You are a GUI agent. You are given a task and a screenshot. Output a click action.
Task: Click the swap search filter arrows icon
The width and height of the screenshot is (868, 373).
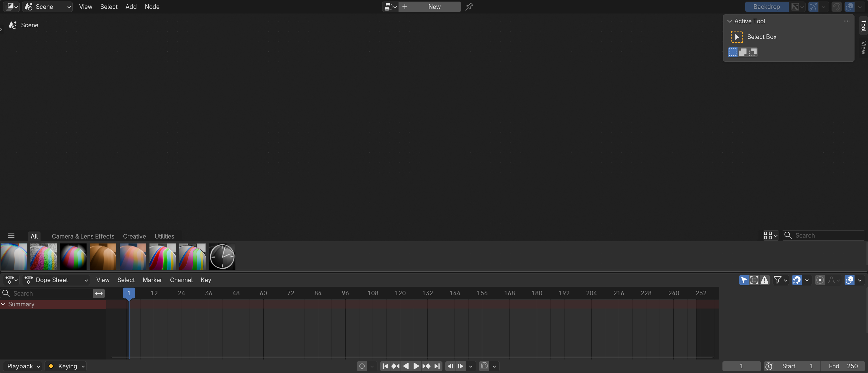99,293
